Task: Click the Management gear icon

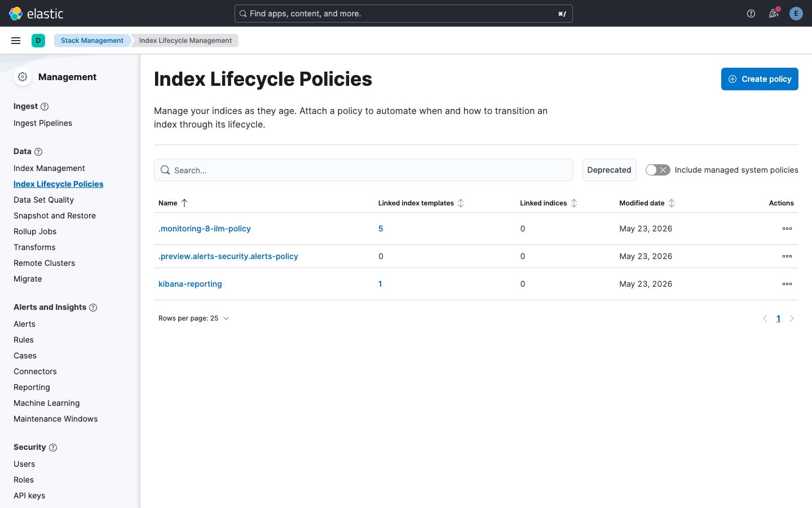Action: (23, 77)
